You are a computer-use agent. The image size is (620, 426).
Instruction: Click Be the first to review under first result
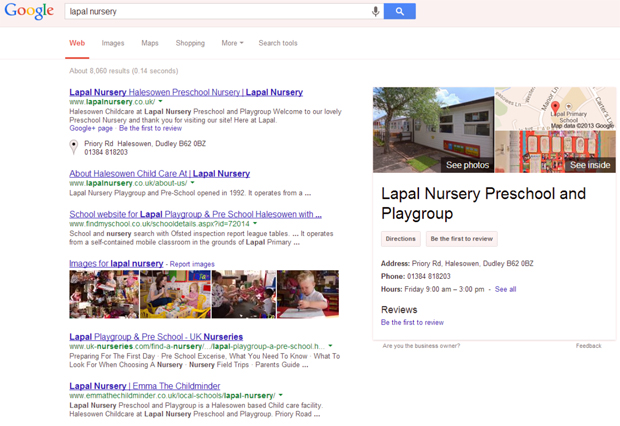150,128
